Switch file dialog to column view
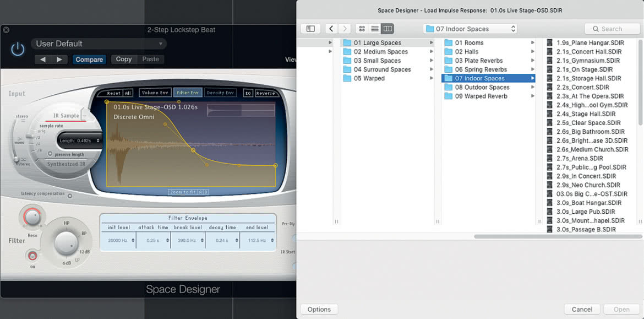 tap(388, 29)
